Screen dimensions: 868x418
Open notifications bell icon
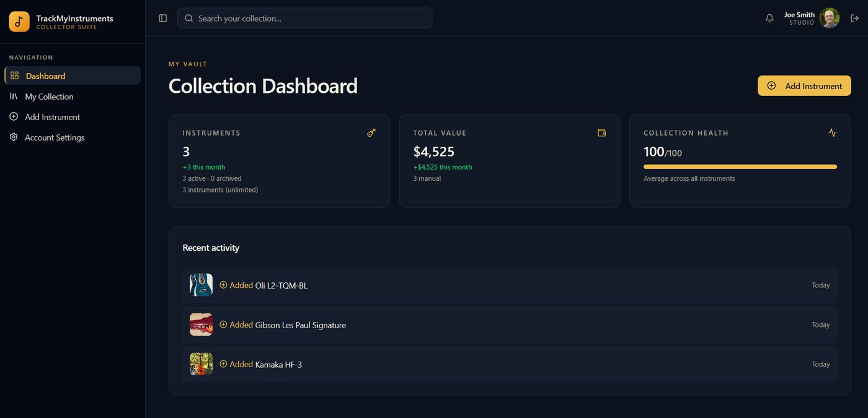(769, 19)
